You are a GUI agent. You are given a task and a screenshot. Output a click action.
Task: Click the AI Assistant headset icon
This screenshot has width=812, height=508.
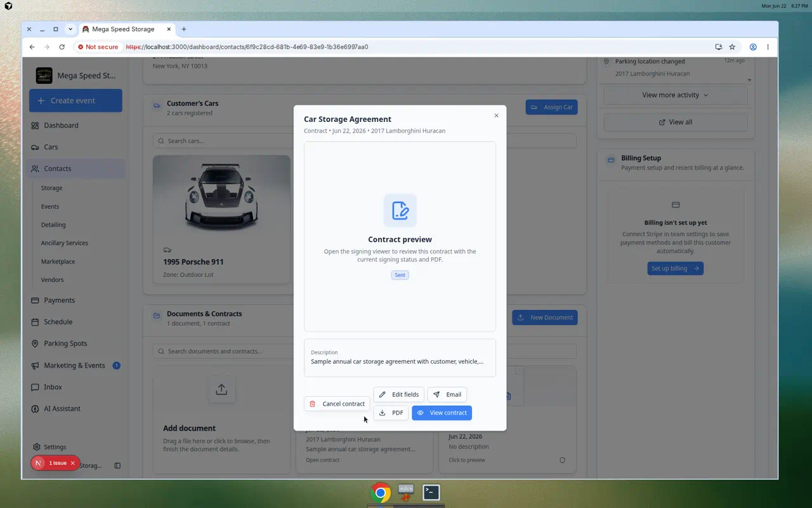pyautogui.click(x=35, y=409)
